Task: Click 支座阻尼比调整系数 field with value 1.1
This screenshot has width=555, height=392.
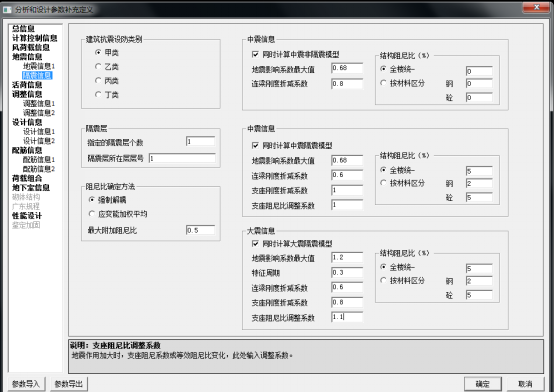Action: pyautogui.click(x=347, y=317)
